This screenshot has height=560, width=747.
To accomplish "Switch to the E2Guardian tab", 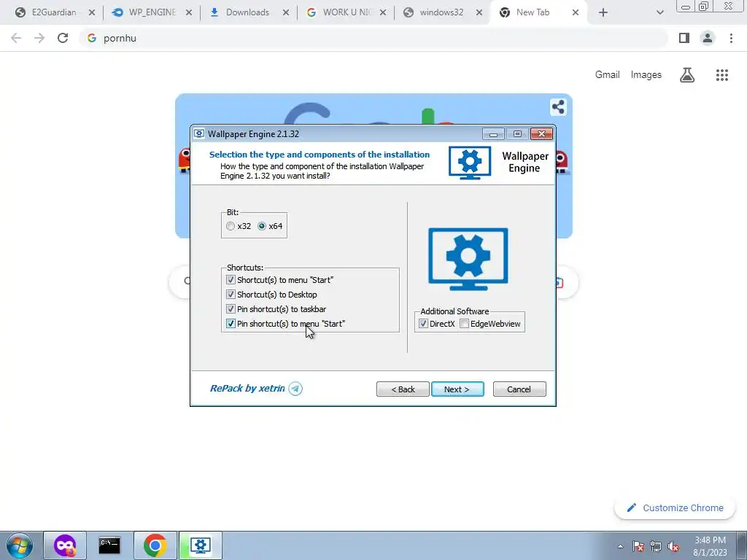I will click(x=53, y=12).
